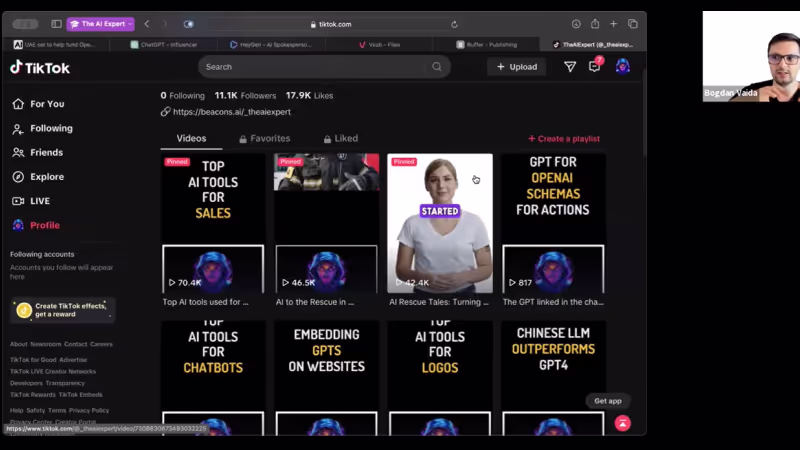Switch to the Liked tab

pyautogui.click(x=341, y=138)
